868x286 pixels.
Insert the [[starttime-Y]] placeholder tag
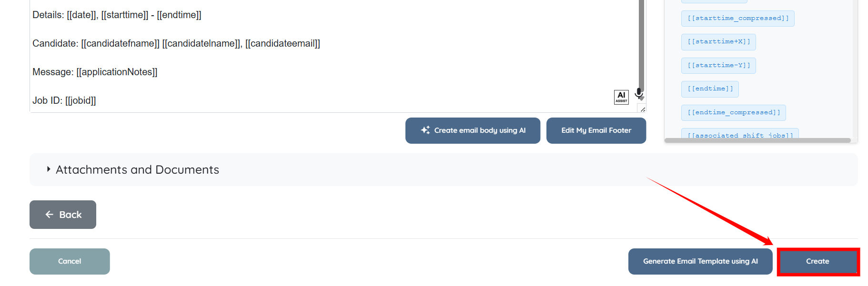718,65
